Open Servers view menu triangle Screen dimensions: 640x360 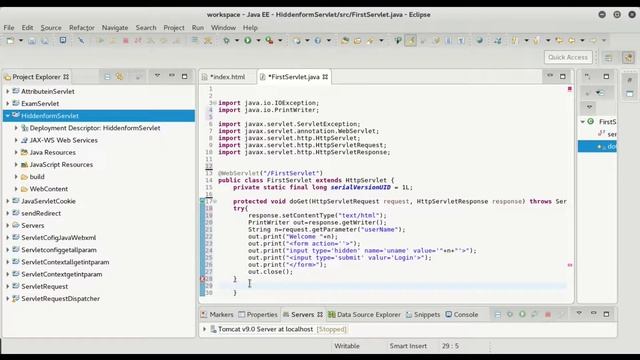(x=579, y=314)
